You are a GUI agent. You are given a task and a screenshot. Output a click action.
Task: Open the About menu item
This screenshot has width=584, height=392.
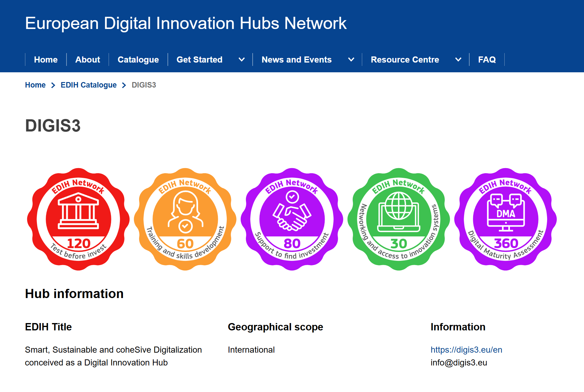[88, 59]
